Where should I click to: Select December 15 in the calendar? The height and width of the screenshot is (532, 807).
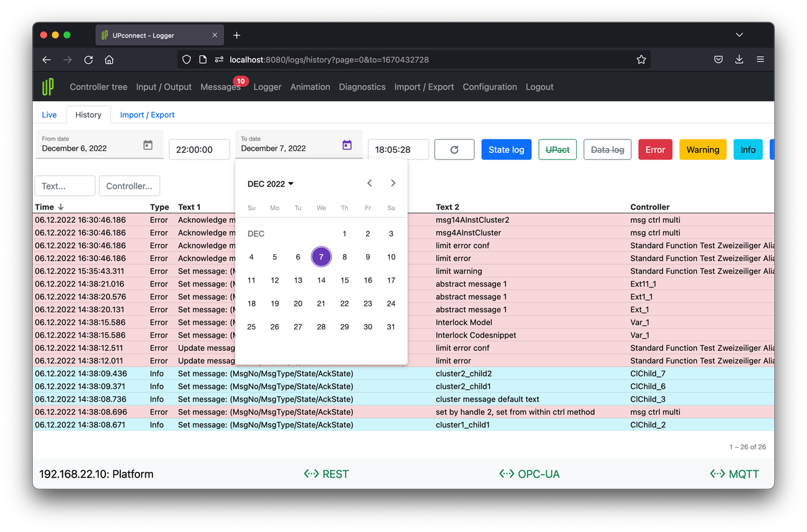344,281
